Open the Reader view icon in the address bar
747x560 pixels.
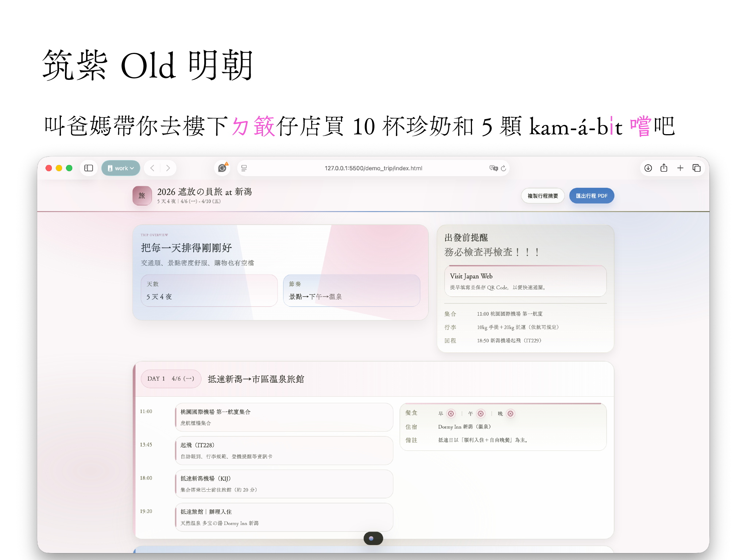click(x=244, y=168)
